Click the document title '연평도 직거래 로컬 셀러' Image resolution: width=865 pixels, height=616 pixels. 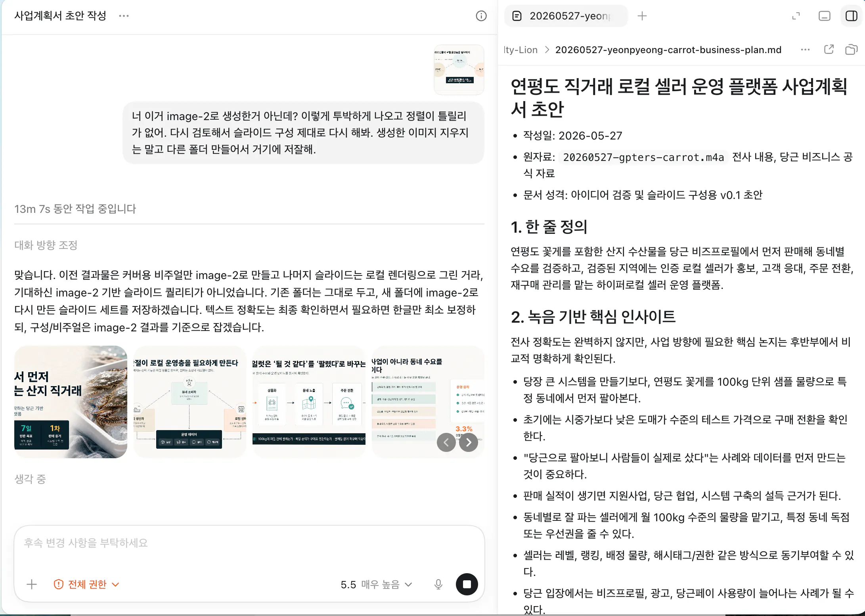[x=679, y=98]
